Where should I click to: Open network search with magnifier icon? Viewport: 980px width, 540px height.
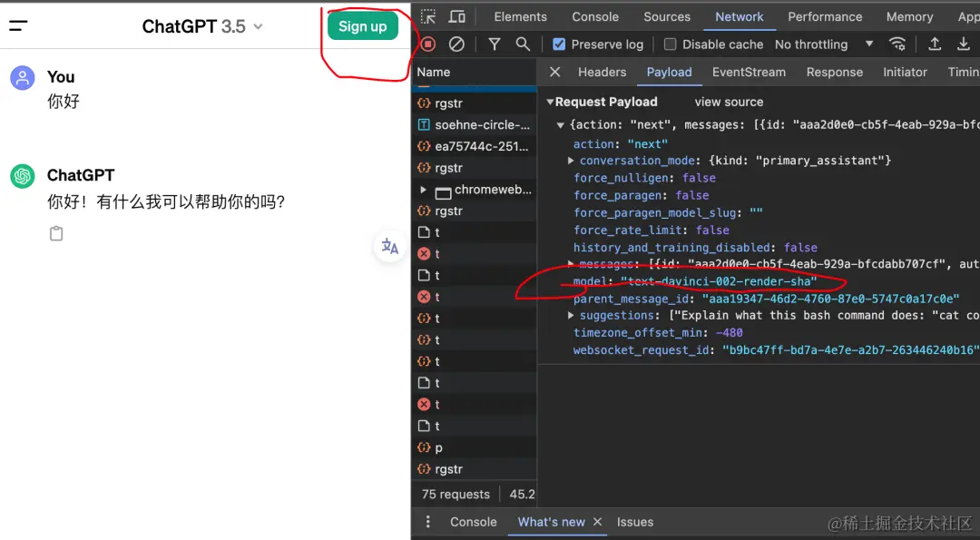[523, 44]
